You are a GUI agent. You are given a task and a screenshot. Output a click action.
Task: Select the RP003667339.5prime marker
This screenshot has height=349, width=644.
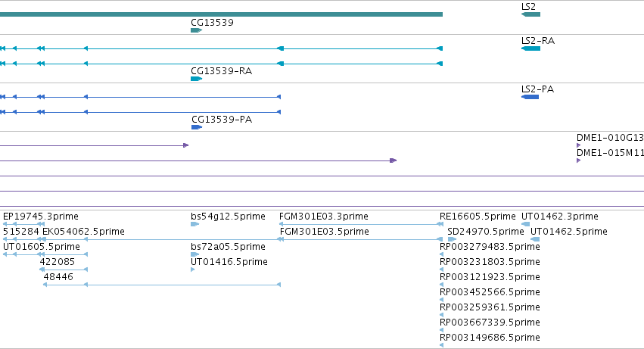(441, 330)
